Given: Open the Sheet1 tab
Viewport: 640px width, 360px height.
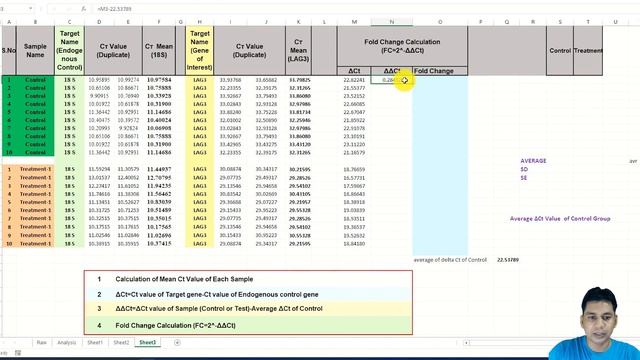Looking at the screenshot, I should click(95, 342).
